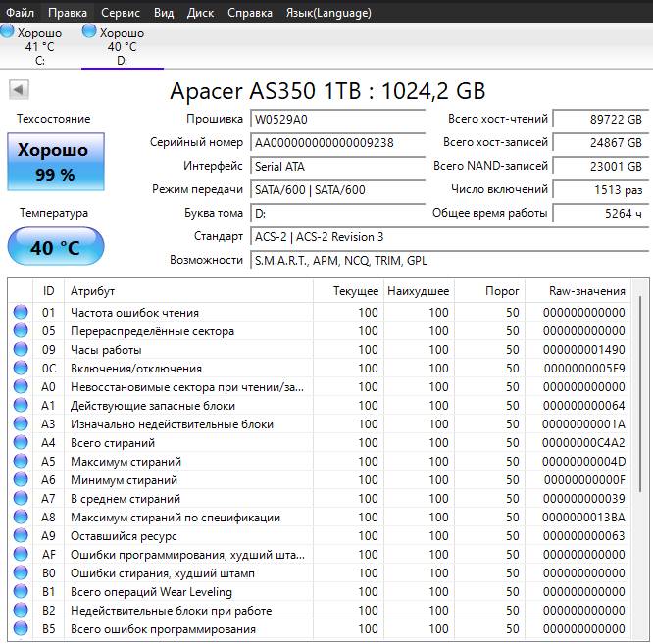
Task: Click the status icon for attribute AF
Action: click(x=21, y=554)
